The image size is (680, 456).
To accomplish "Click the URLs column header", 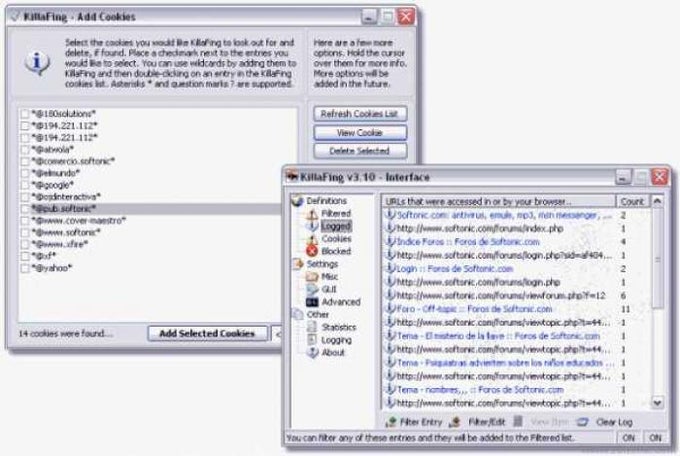I will [x=499, y=201].
